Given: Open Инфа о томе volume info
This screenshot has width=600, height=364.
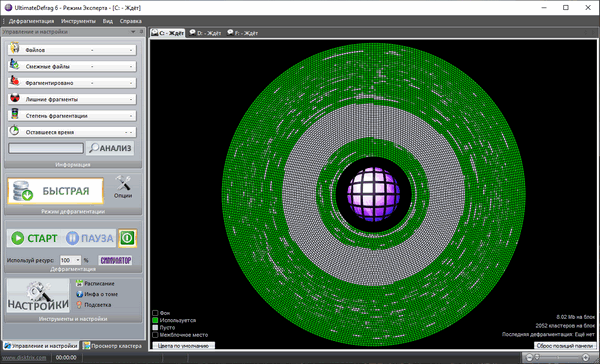Looking at the screenshot, I should (x=97, y=294).
